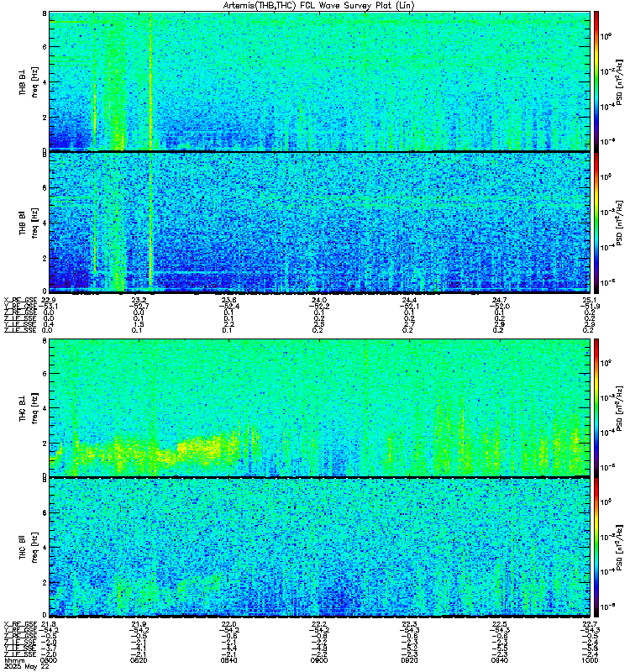Image resolution: width=630 pixels, height=672 pixels.
Task: Click the THB position value '25.1'
Action: [590, 300]
